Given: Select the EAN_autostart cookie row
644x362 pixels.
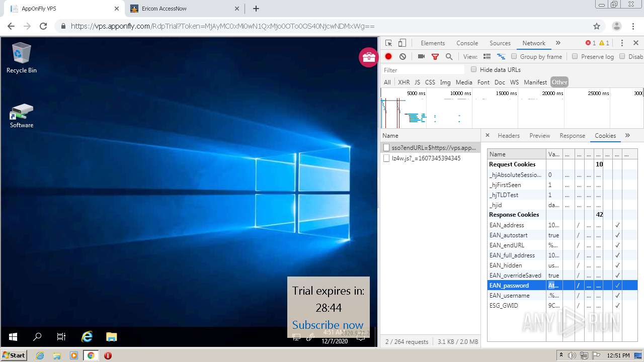Looking at the screenshot, I should point(562,235).
